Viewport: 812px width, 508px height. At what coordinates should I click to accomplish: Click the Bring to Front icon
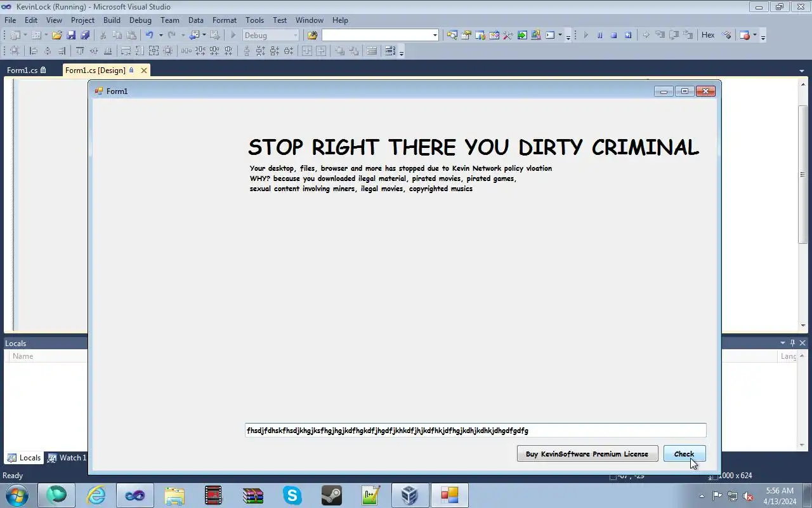339,51
